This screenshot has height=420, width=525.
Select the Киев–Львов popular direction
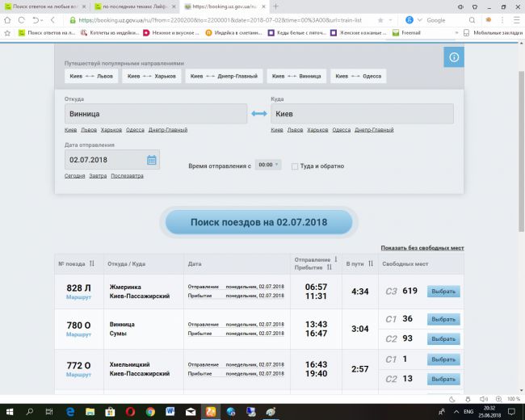click(x=91, y=76)
